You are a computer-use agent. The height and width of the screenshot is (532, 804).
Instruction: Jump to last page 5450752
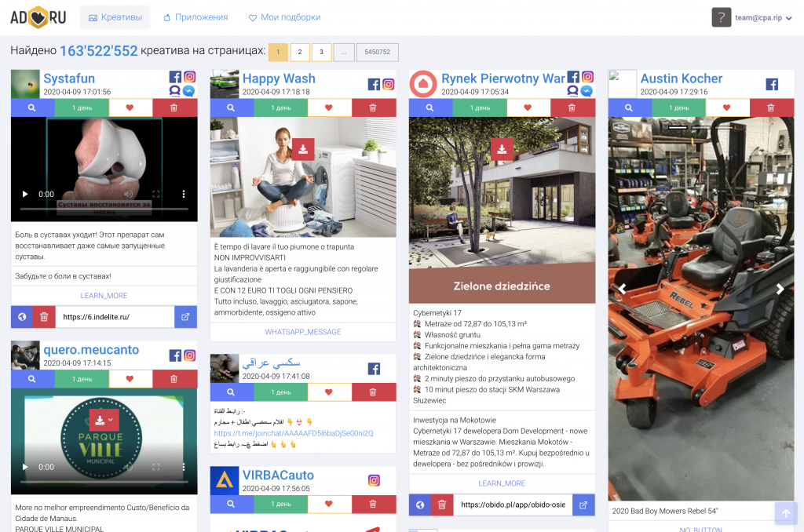coord(378,52)
